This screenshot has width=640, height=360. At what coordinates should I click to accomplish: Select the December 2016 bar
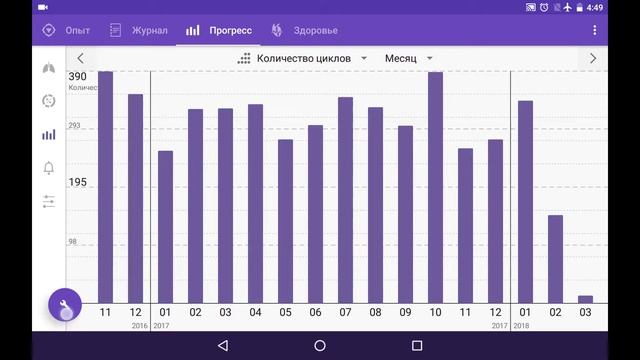(x=136, y=199)
